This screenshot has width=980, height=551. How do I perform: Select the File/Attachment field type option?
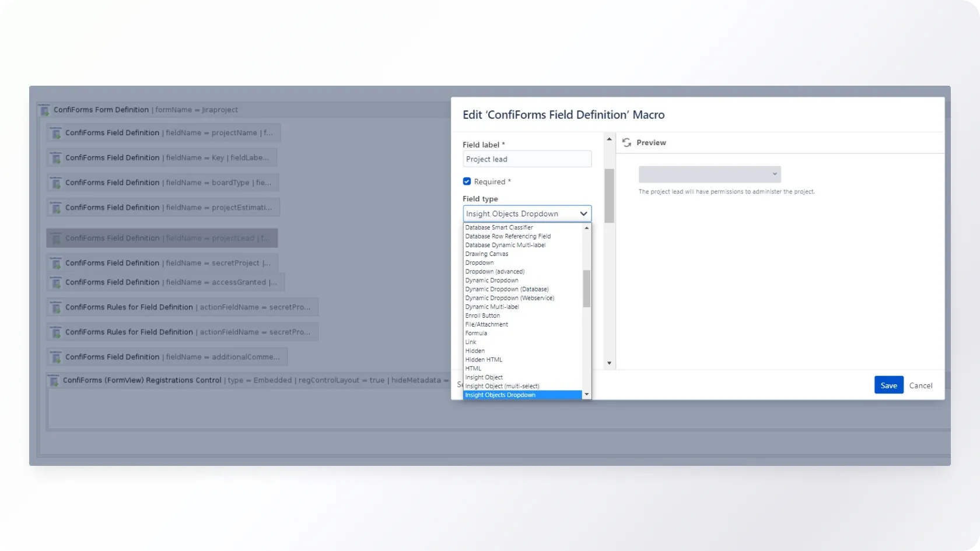click(x=487, y=324)
